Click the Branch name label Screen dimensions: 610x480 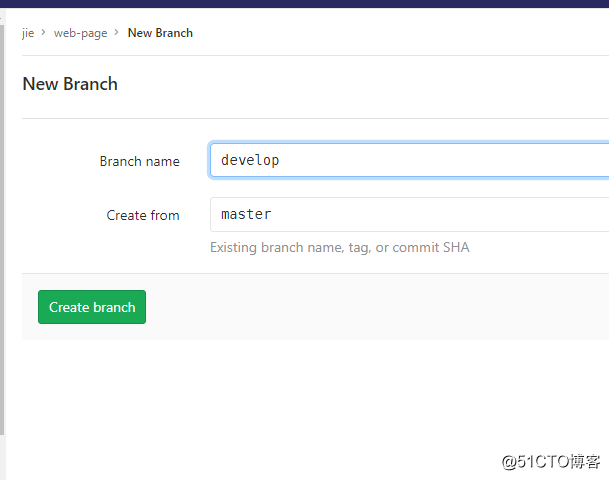(x=140, y=161)
